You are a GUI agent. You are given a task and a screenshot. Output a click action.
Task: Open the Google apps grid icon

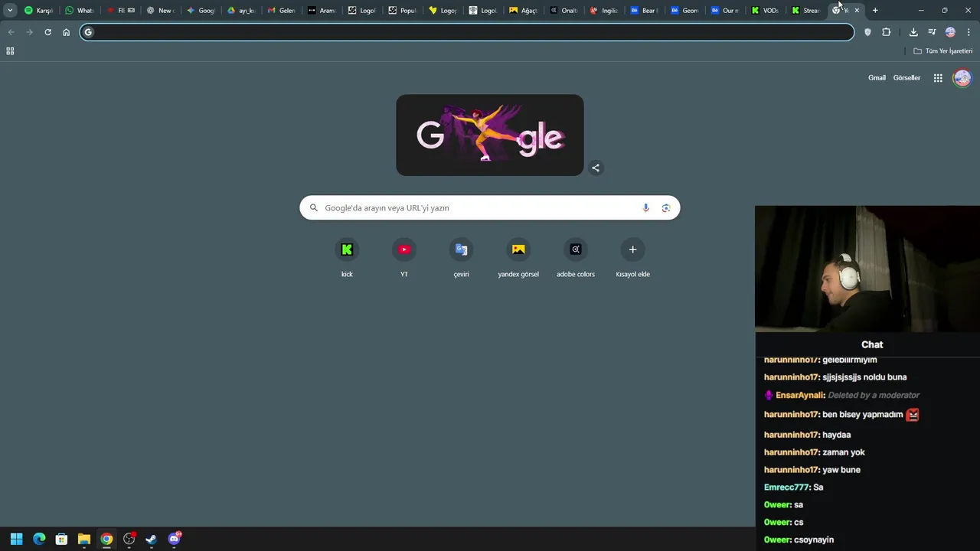point(938,78)
